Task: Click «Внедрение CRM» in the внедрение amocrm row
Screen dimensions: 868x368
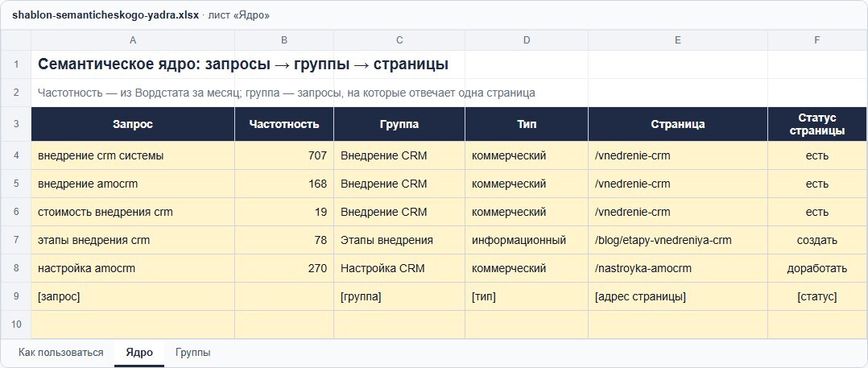Action: point(399,184)
